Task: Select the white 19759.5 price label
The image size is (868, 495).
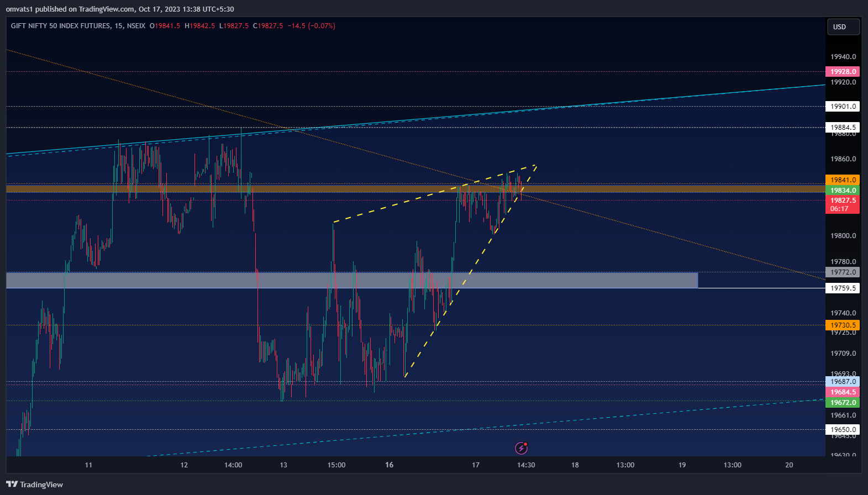Action: point(843,288)
